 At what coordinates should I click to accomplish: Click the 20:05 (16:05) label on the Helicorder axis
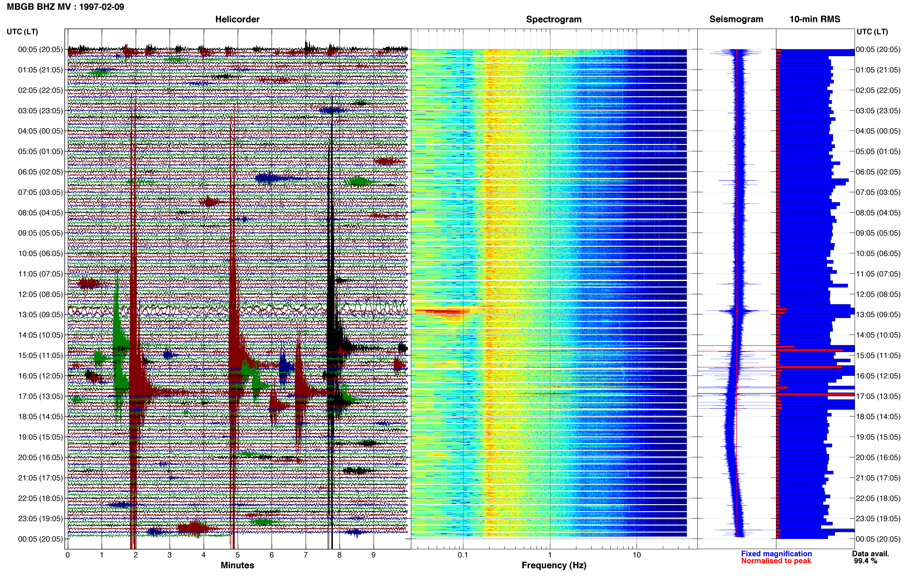point(40,457)
